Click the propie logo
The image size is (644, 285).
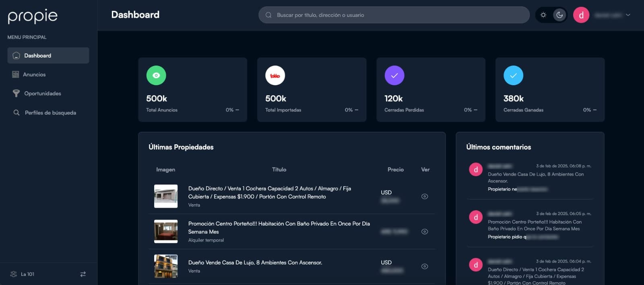(33, 16)
